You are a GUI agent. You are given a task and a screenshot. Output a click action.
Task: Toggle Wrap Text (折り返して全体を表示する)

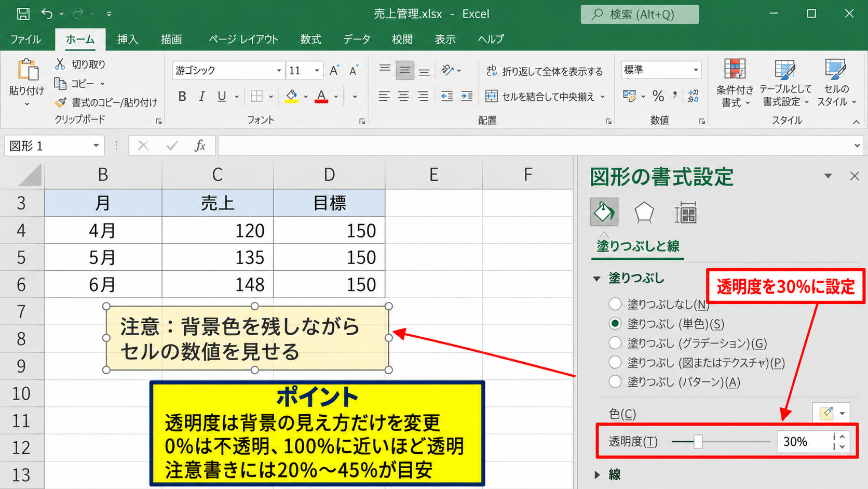point(544,71)
